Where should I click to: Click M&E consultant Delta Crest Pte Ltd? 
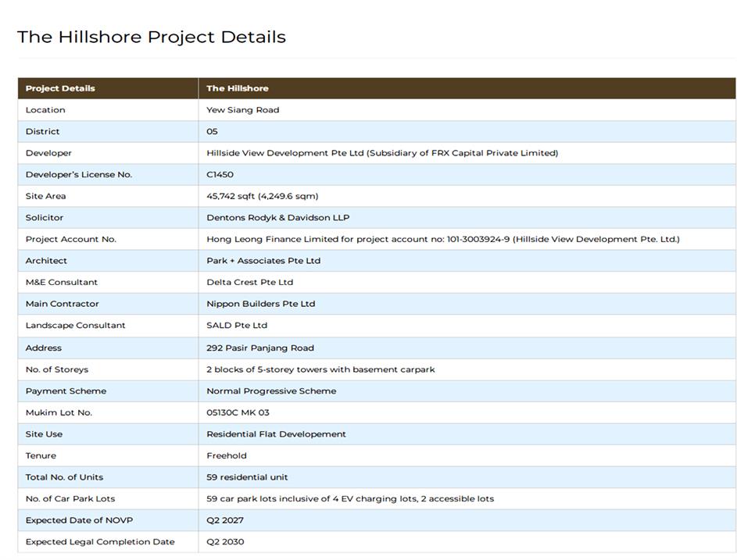click(249, 282)
